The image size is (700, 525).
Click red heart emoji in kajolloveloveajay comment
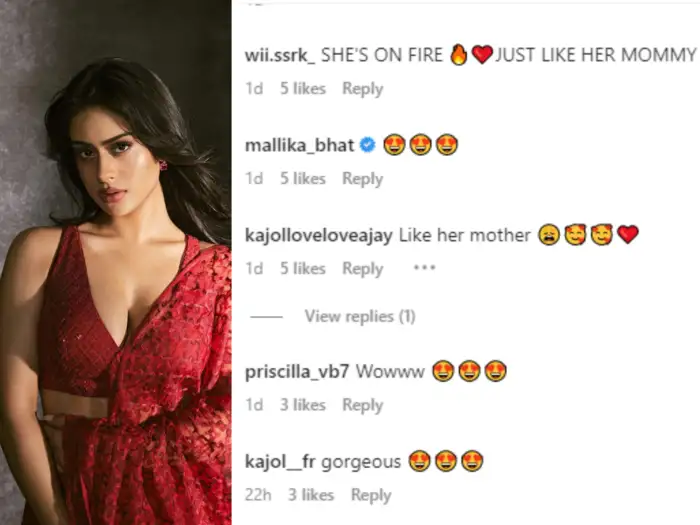pos(627,235)
